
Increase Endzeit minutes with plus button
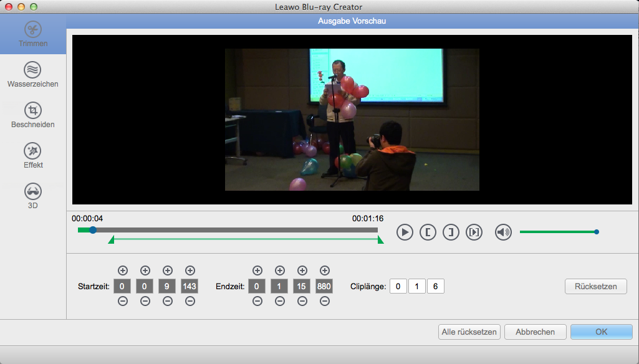280,271
